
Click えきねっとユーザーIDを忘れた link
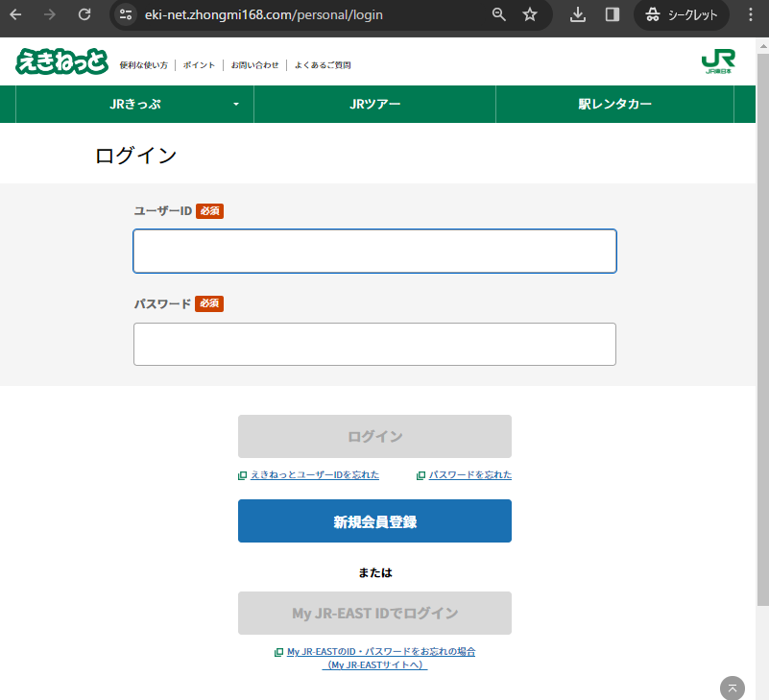pyautogui.click(x=315, y=475)
